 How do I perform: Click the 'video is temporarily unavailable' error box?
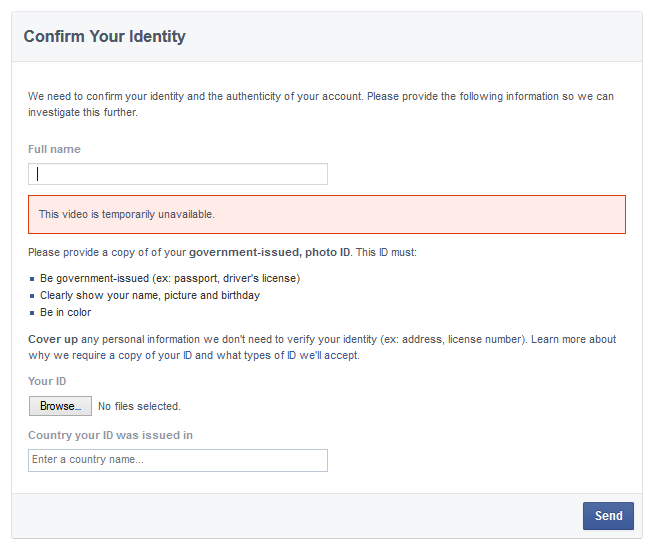327,214
